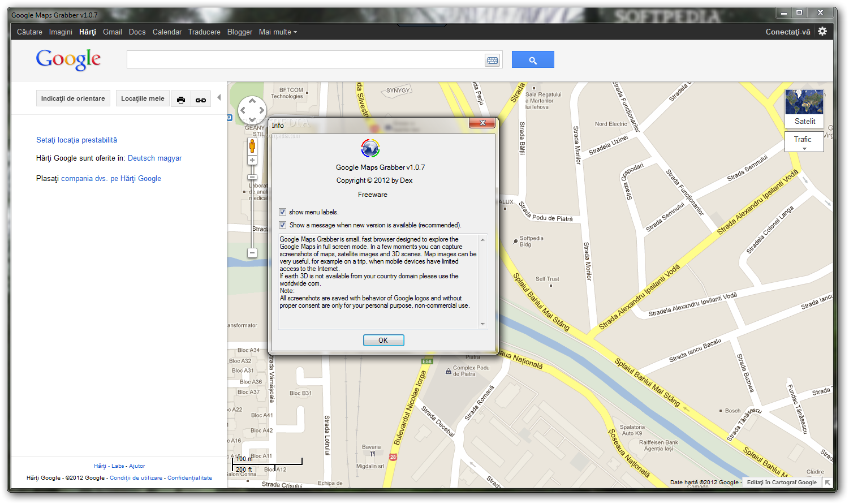849x504 pixels.
Task: Switch to Satelit map view thumbnail
Action: [x=804, y=108]
